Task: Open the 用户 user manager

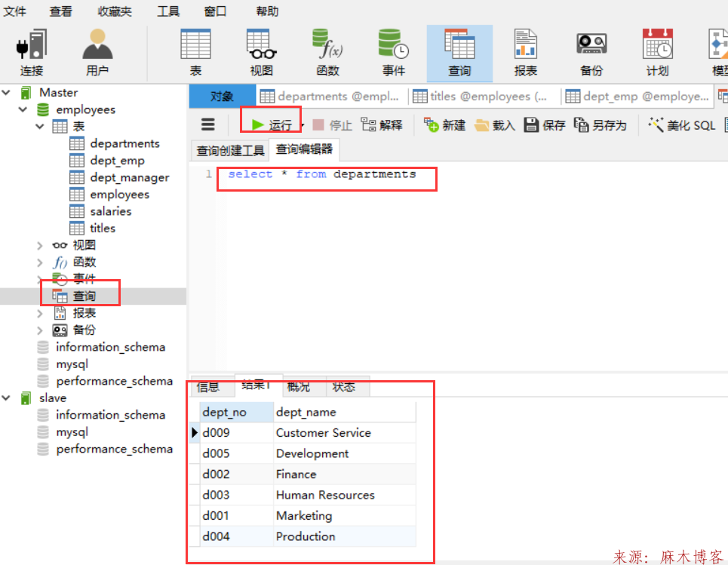Action: tap(97, 53)
